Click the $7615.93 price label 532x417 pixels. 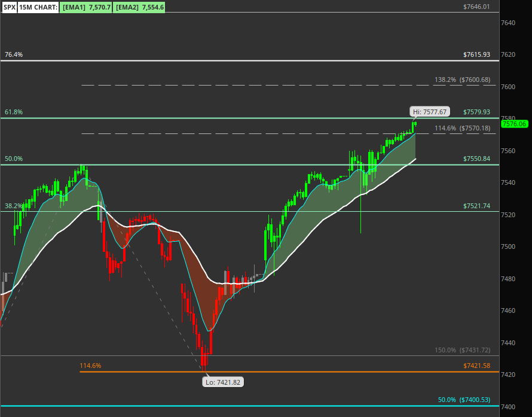476,54
